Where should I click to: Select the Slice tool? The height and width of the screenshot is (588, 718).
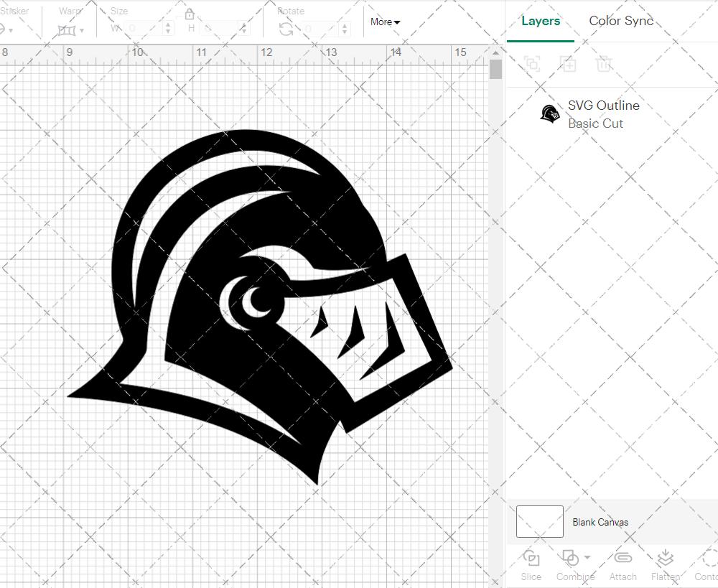(x=531, y=566)
